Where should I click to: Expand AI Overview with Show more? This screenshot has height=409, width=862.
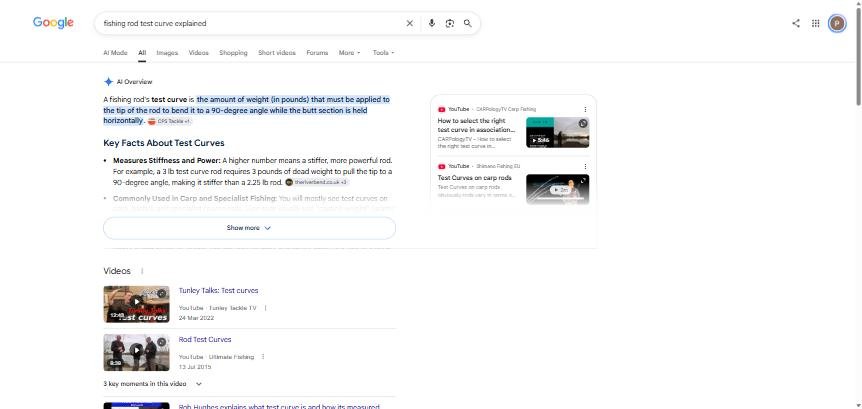coord(249,228)
